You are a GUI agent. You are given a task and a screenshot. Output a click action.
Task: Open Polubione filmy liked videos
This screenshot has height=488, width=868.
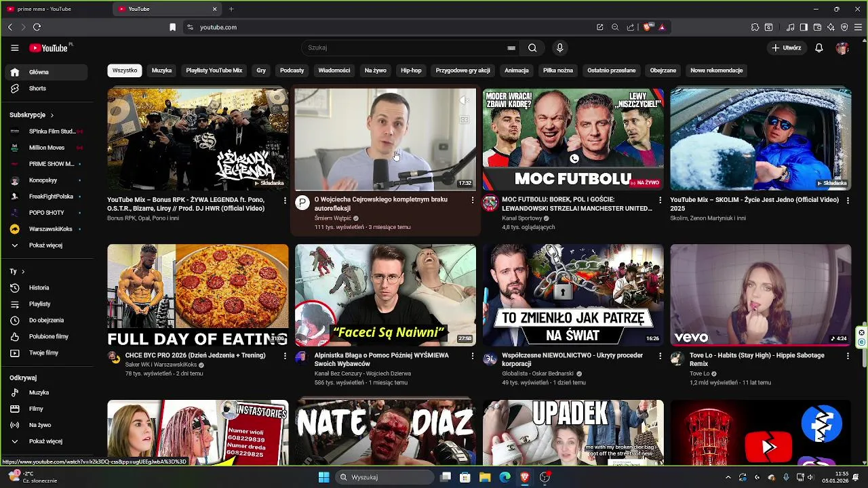(x=46, y=336)
